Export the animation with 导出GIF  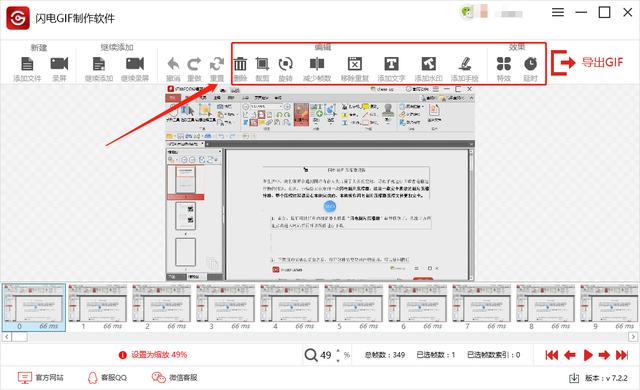pyautogui.click(x=587, y=62)
